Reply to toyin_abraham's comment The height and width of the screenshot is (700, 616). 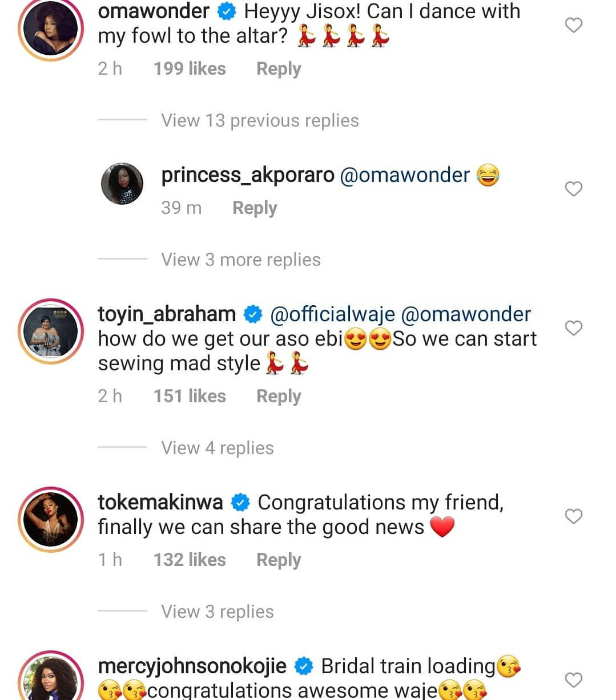[279, 396]
